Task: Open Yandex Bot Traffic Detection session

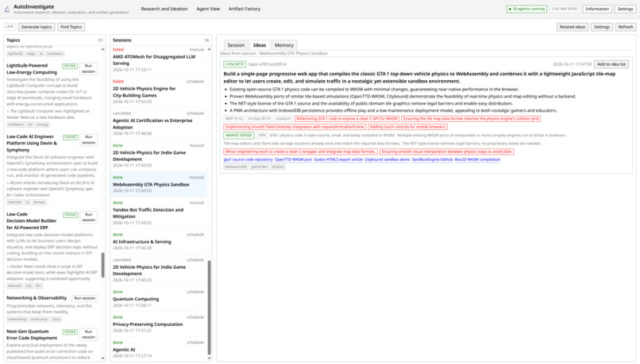Action: click(158, 213)
